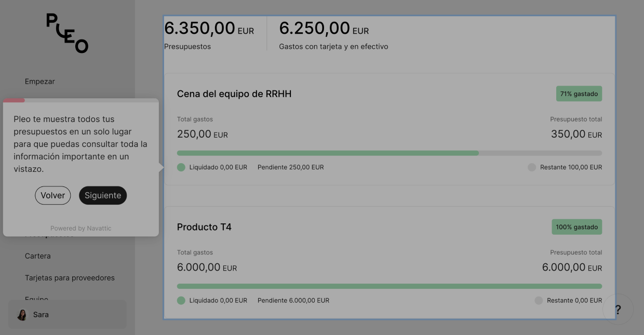Click grey Restante dot in Cena del equipo card
This screenshot has height=335, width=644.
tap(532, 167)
